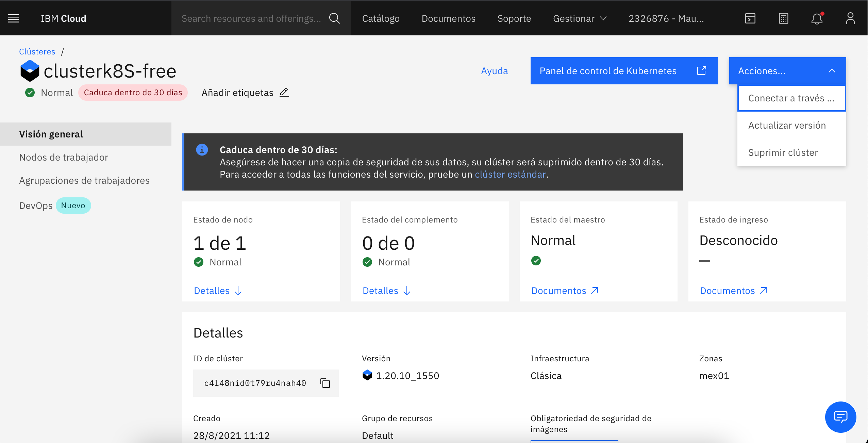Click the Kubernetes icon beside version number
The height and width of the screenshot is (443, 868).
coord(367,375)
